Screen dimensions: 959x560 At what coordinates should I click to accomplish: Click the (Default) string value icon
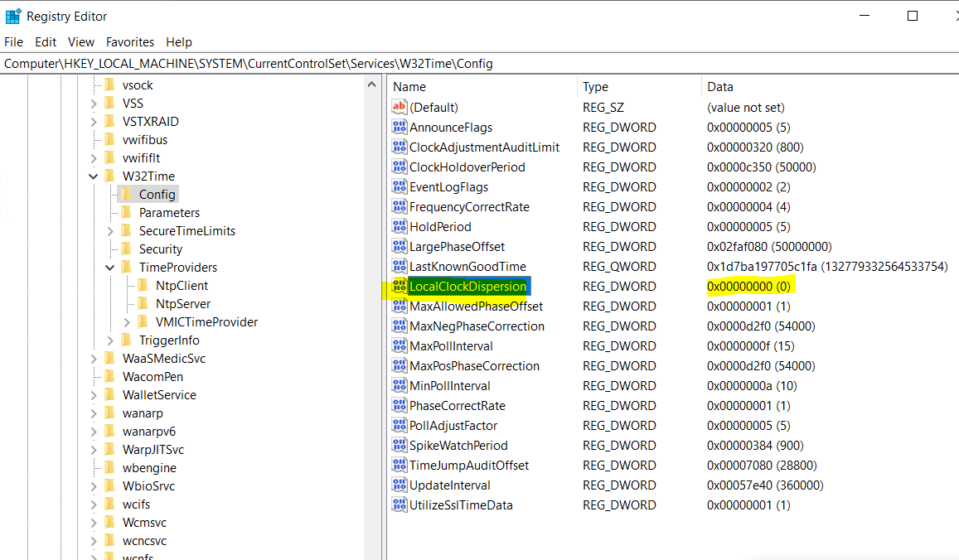tap(400, 107)
